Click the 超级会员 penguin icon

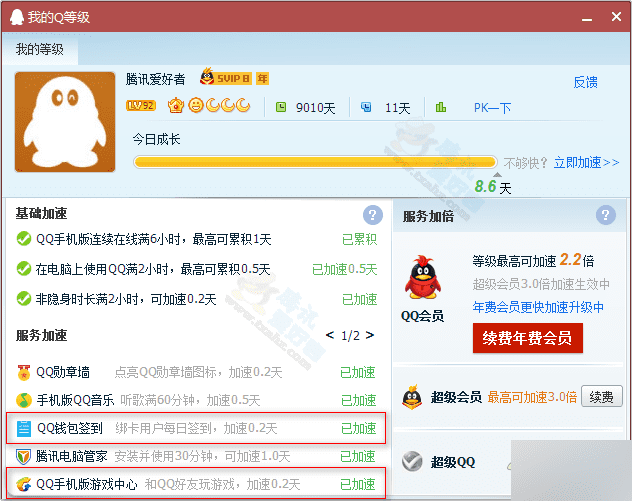[x=412, y=397]
